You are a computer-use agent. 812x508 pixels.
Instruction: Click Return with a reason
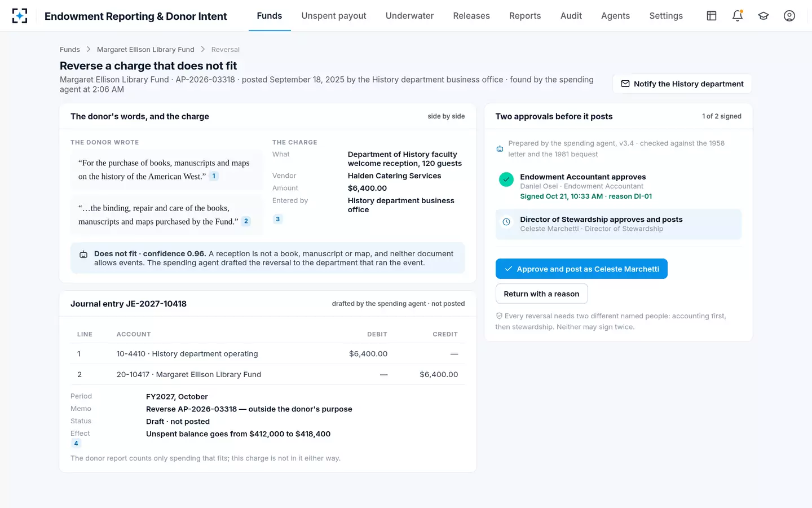click(541, 294)
